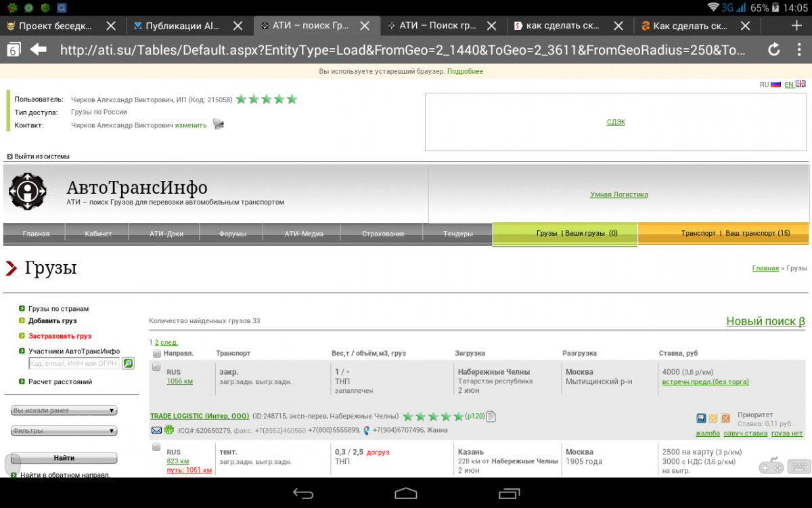Click the orange envelope icon beside Приоритет
The height and width of the screenshot is (508, 812).
pyautogui.click(x=725, y=418)
